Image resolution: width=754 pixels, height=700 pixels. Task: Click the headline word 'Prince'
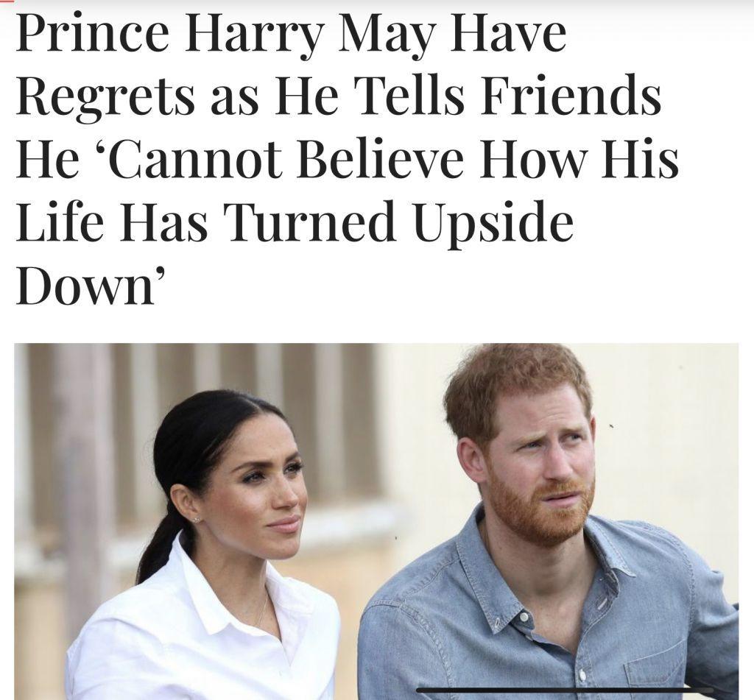(93, 34)
